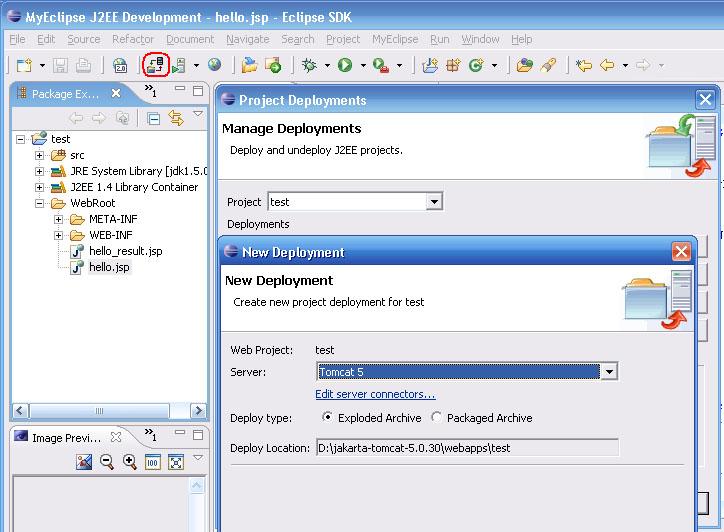Click the Fit to window Image Preview icon

[176, 461]
